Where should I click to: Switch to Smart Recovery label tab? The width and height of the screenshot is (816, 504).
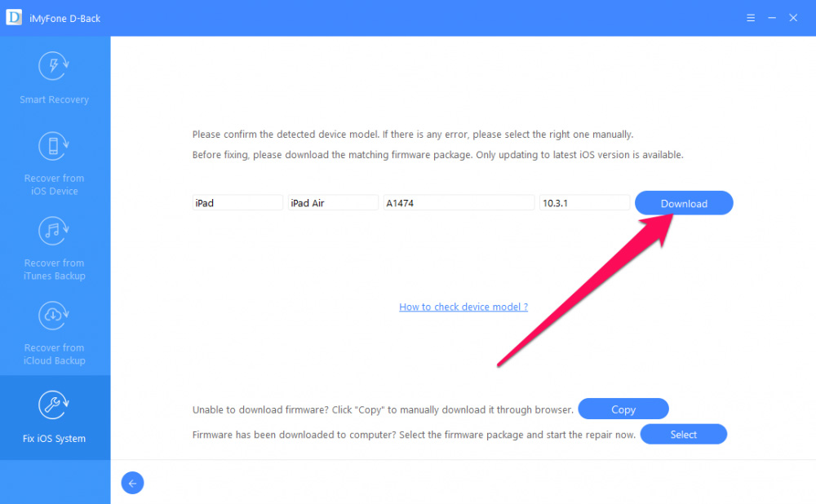point(54,99)
